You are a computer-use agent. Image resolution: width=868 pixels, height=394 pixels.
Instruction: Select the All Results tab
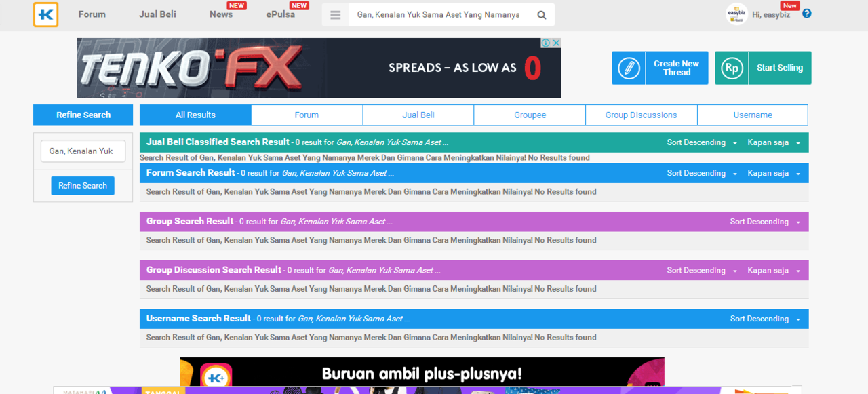195,115
